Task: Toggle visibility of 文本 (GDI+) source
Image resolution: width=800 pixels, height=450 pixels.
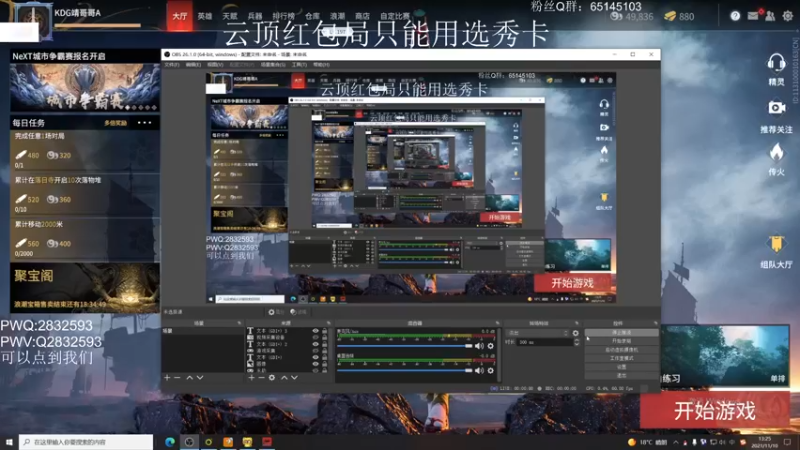Action: pyautogui.click(x=315, y=357)
